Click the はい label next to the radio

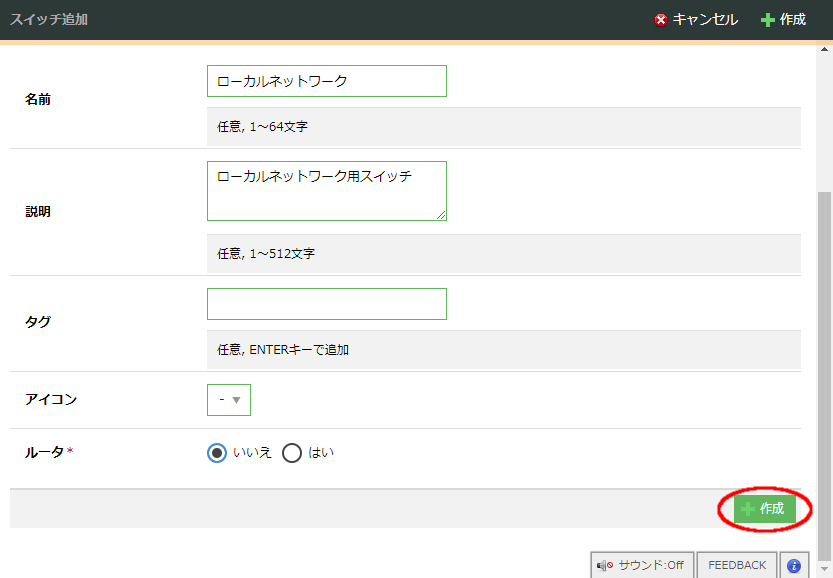pos(321,453)
